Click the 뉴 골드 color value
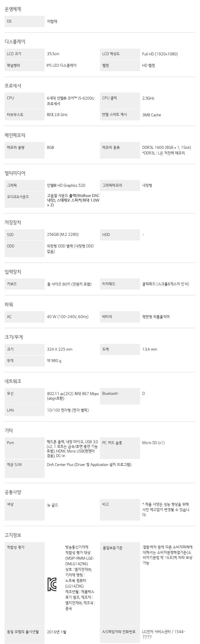The height and width of the screenshot is (644, 200). [x=53, y=505]
